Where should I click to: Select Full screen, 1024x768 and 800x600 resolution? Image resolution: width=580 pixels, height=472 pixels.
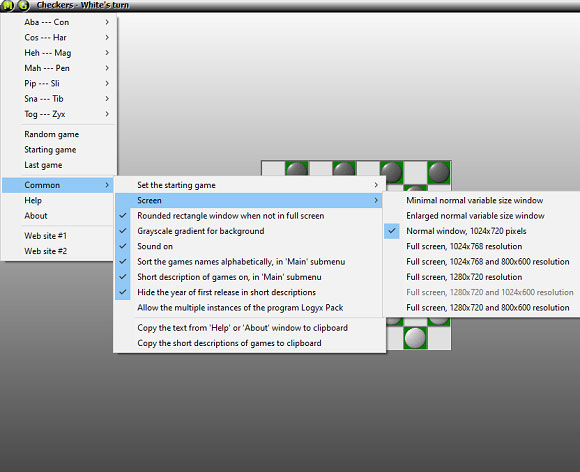[482, 262]
